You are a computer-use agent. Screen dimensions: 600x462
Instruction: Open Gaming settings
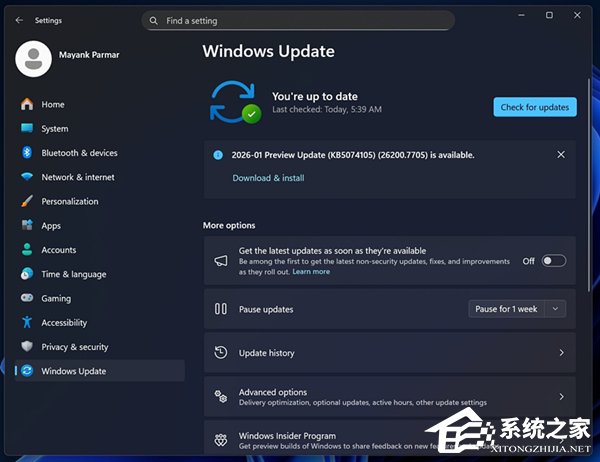coord(99,298)
